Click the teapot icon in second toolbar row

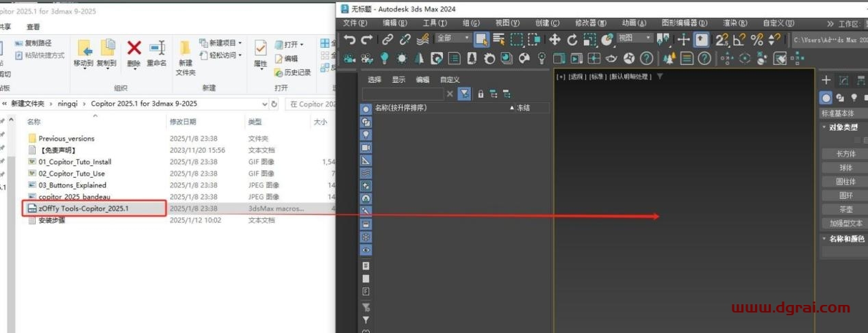click(611, 58)
